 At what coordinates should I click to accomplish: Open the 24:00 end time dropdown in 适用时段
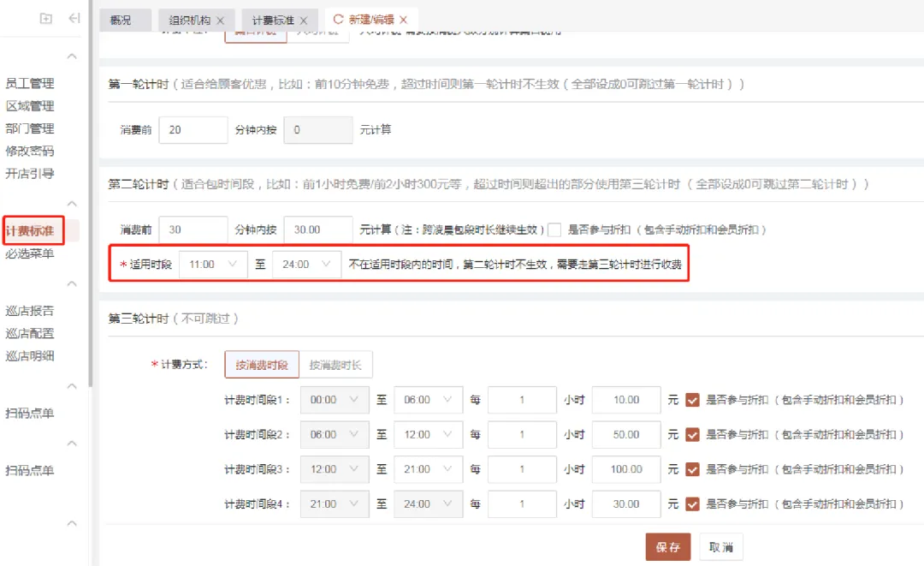306,265
